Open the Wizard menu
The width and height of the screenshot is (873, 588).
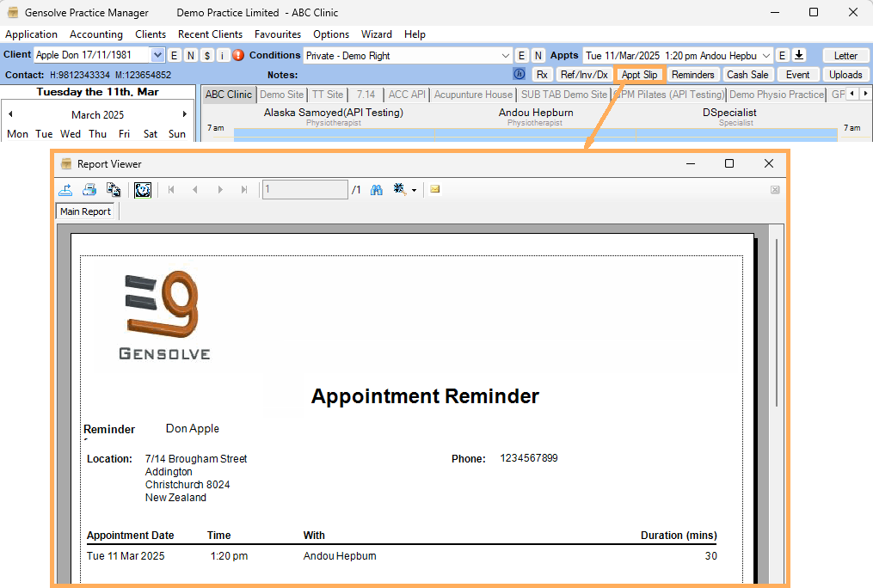pyautogui.click(x=377, y=34)
